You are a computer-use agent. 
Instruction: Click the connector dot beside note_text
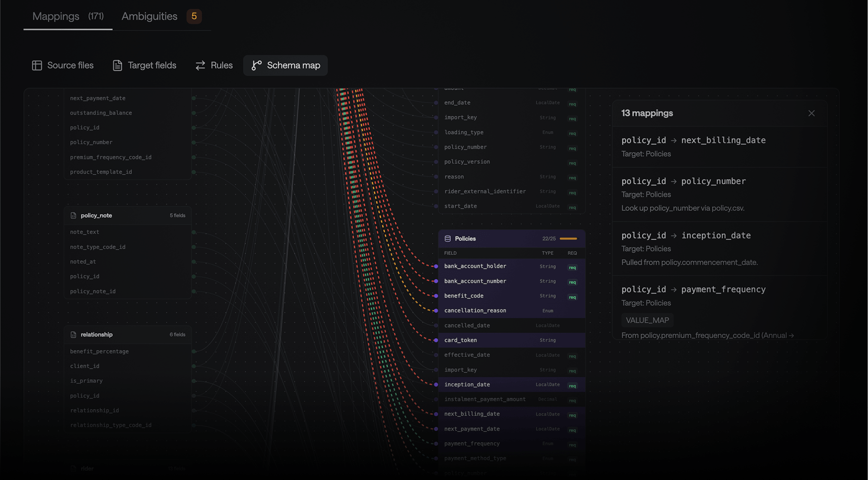194,232
